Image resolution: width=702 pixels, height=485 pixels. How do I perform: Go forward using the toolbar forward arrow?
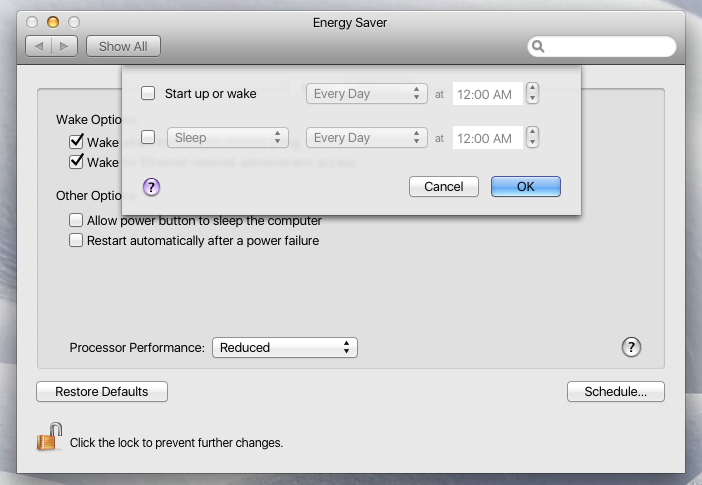(64, 46)
